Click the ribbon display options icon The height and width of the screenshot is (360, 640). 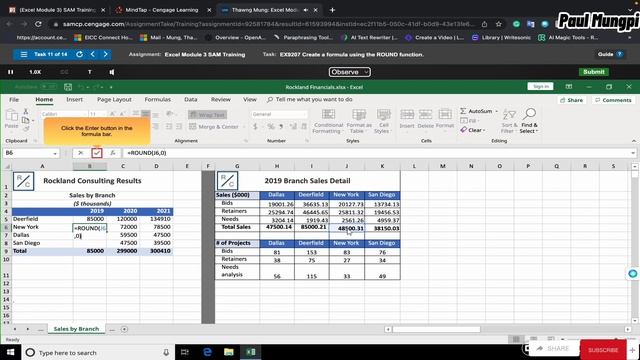coord(569,87)
